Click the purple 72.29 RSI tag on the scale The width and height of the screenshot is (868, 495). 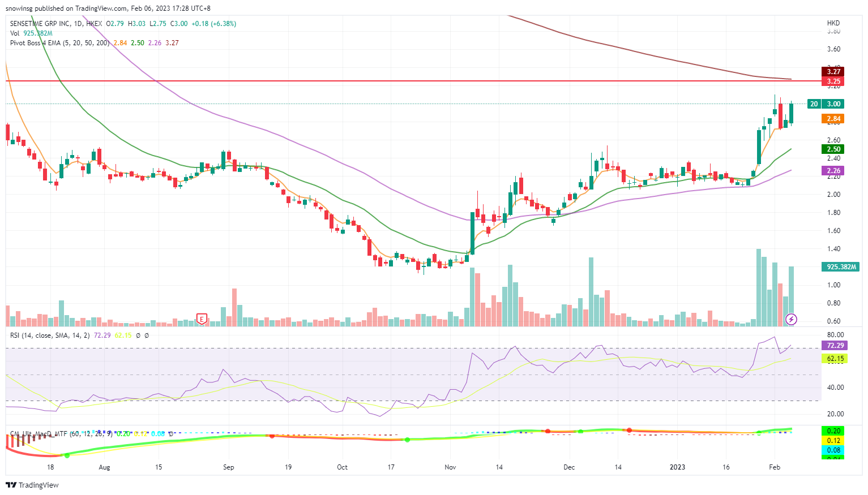(x=835, y=346)
